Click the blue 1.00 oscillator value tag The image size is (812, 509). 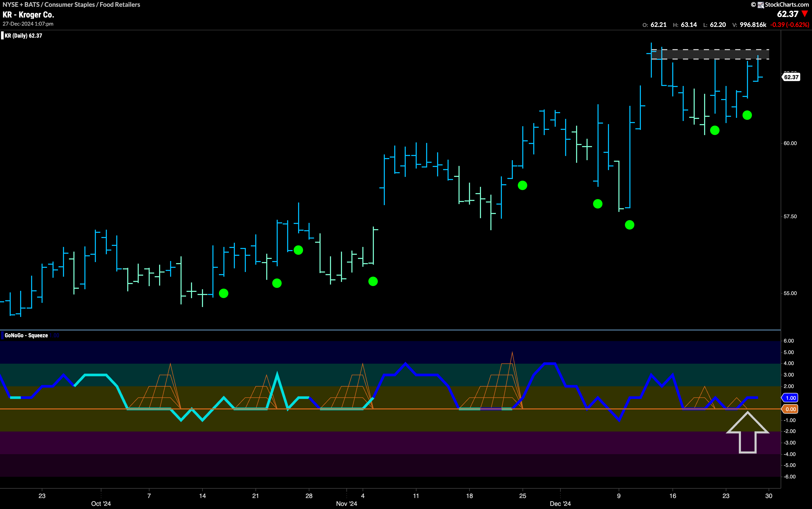tap(790, 398)
